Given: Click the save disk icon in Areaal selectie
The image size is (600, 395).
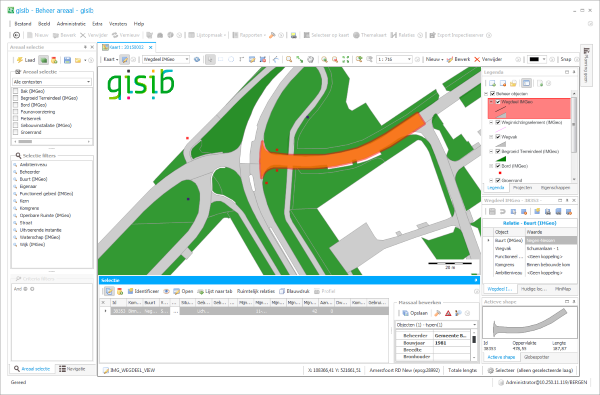Looking at the screenshot, I should pos(67,60).
